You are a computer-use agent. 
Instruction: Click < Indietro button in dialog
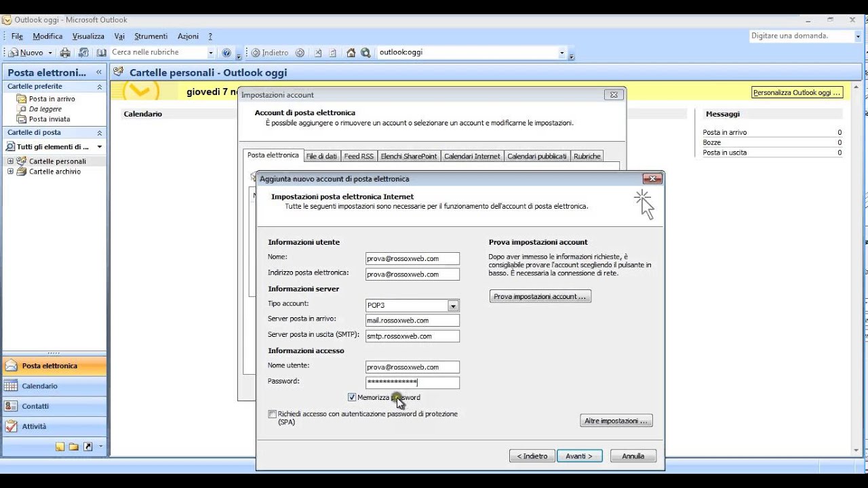pyautogui.click(x=532, y=456)
